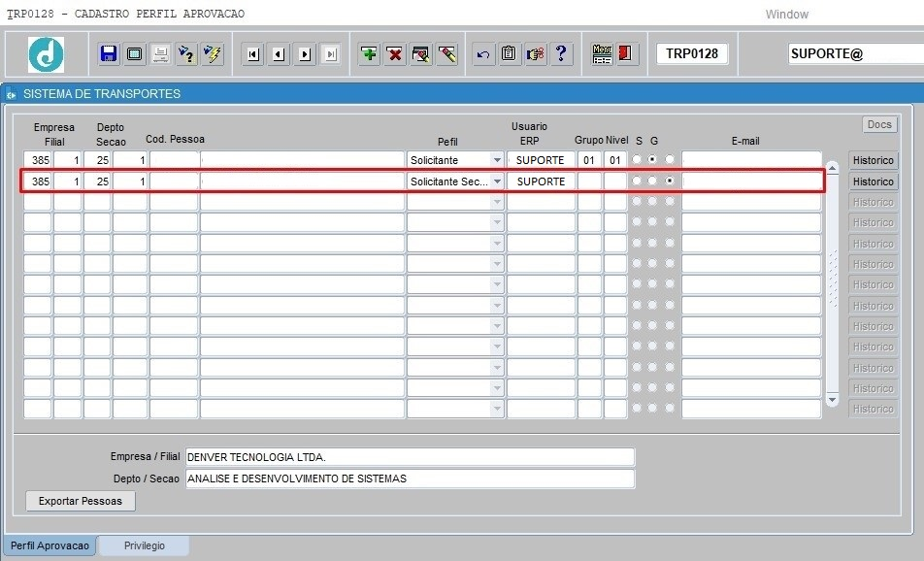
Task: Click the Save diskette icon
Action: point(109,54)
